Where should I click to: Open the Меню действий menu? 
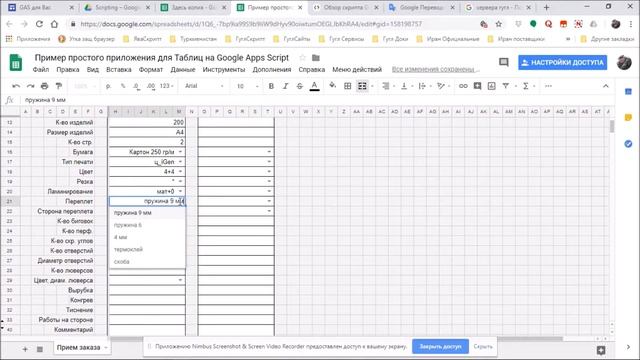(357, 70)
